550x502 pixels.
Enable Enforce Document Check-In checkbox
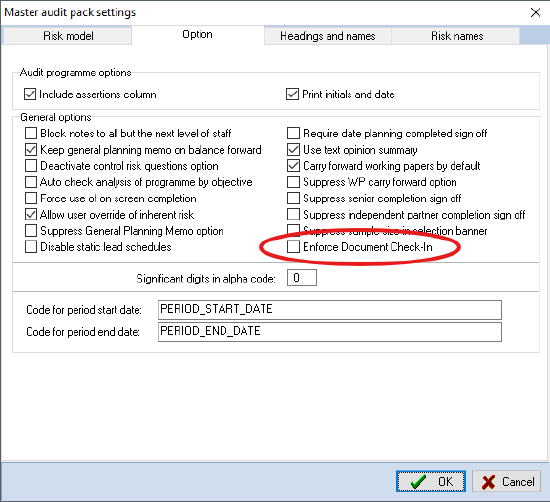pos(293,247)
